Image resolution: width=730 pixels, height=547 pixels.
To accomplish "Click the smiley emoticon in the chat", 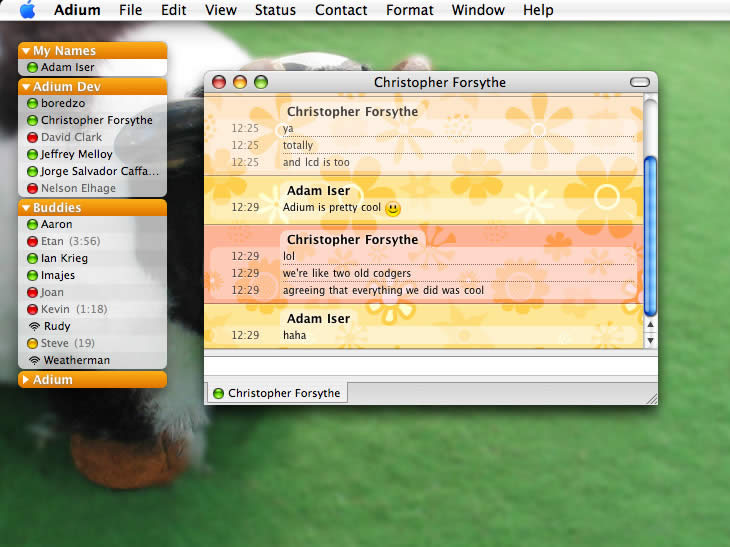I will [393, 208].
